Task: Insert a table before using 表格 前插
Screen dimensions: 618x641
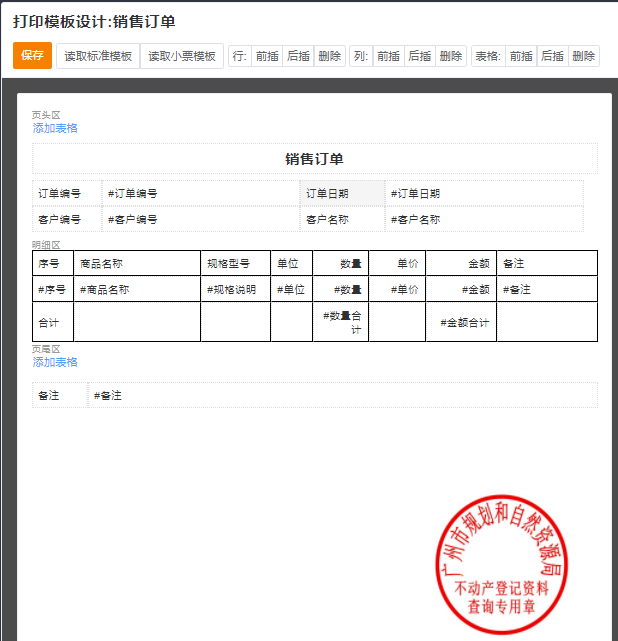Action: click(521, 56)
